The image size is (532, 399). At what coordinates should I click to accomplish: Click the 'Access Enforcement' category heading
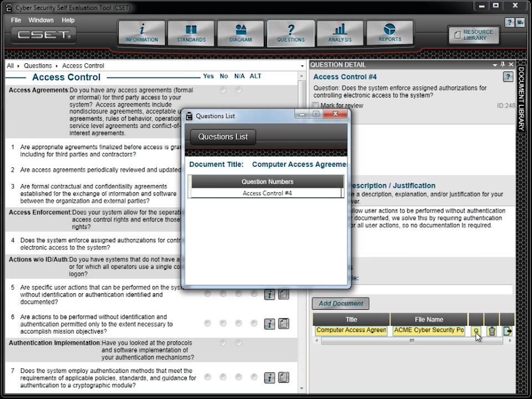40,212
